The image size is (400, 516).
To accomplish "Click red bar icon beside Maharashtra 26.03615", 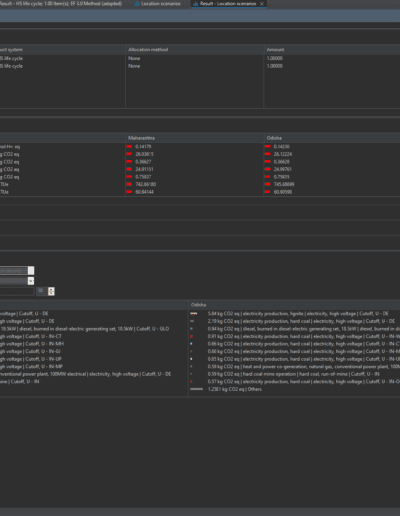I will [x=129, y=154].
